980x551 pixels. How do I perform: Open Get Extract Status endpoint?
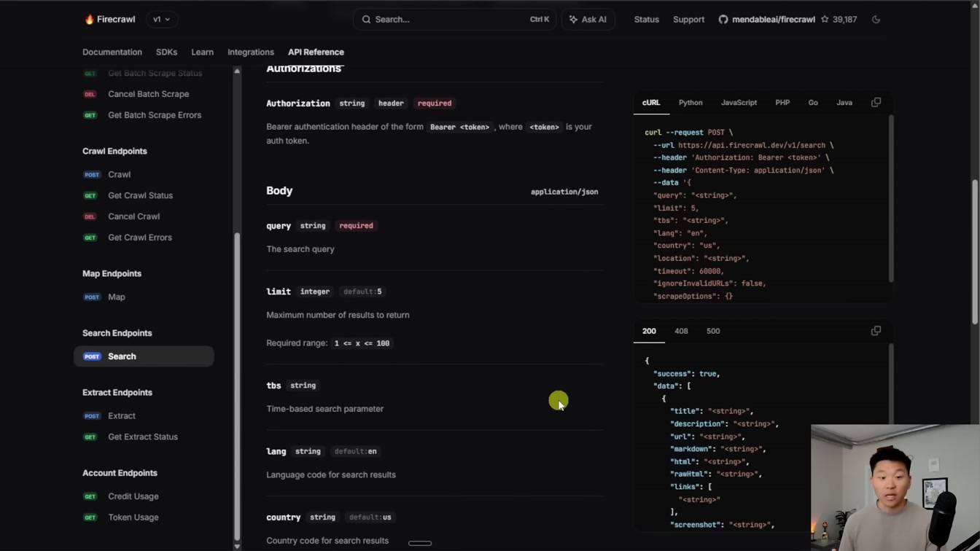click(x=144, y=437)
